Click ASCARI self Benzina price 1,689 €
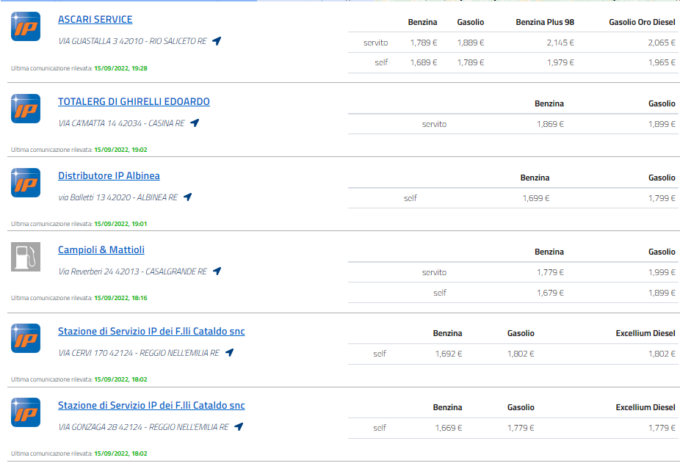The height and width of the screenshot is (463, 680). click(424, 62)
